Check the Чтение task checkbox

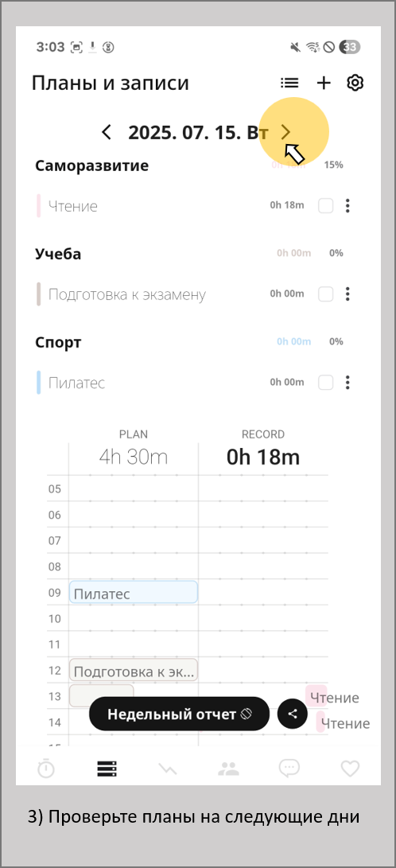(x=326, y=206)
